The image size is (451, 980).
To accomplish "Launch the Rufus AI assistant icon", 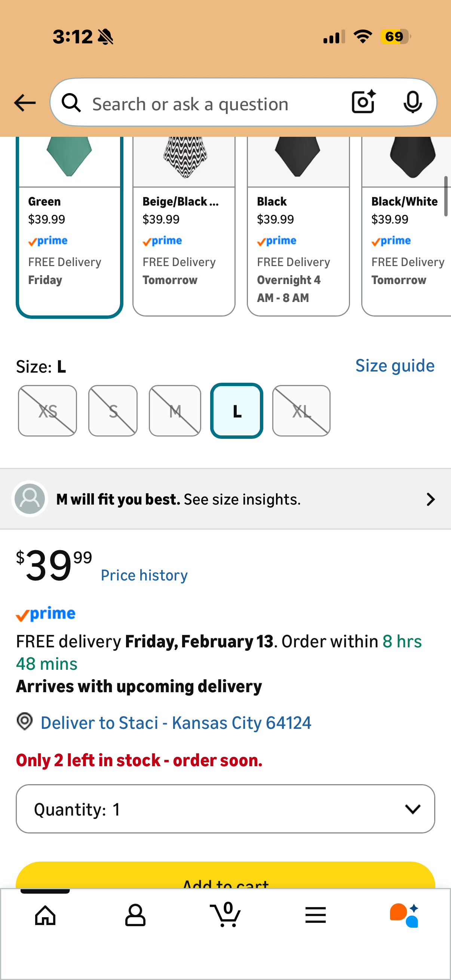I will (x=404, y=915).
